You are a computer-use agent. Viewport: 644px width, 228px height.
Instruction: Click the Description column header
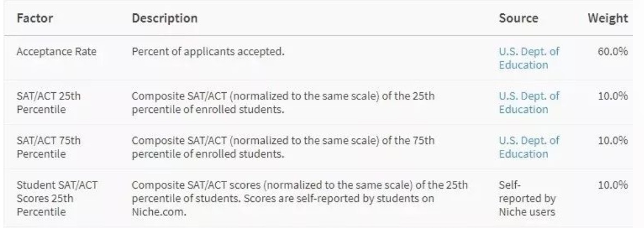coord(164,18)
